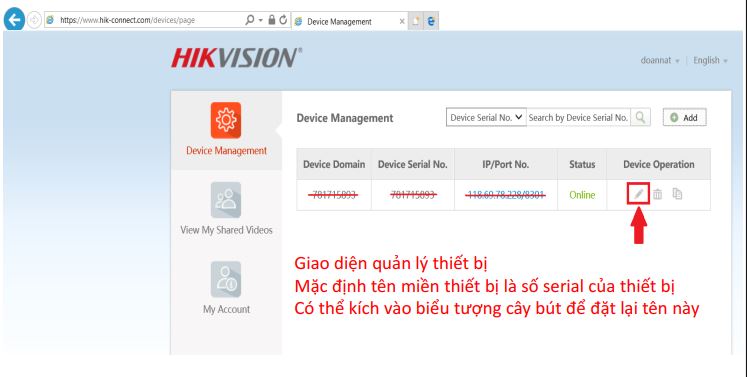Image resolution: width=747 pixels, height=377 pixels.
Task: Click the lock security icon in address bar
Action: tap(272, 20)
